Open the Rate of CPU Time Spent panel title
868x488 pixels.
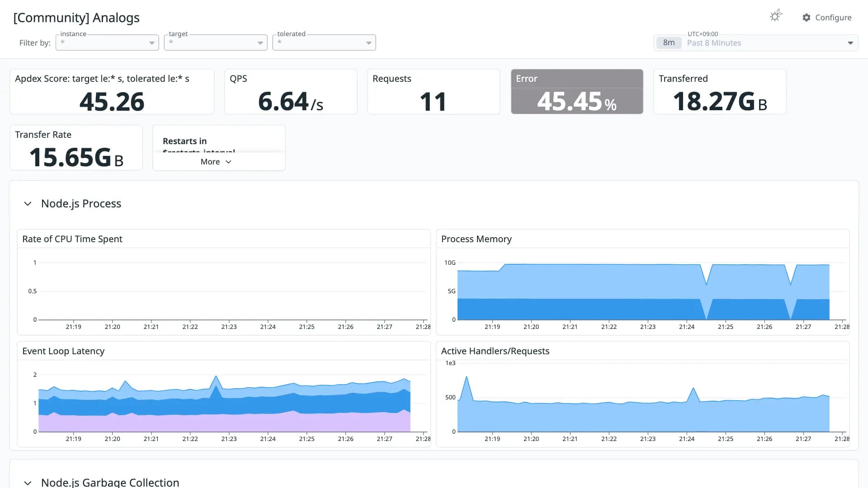pyautogui.click(x=72, y=239)
